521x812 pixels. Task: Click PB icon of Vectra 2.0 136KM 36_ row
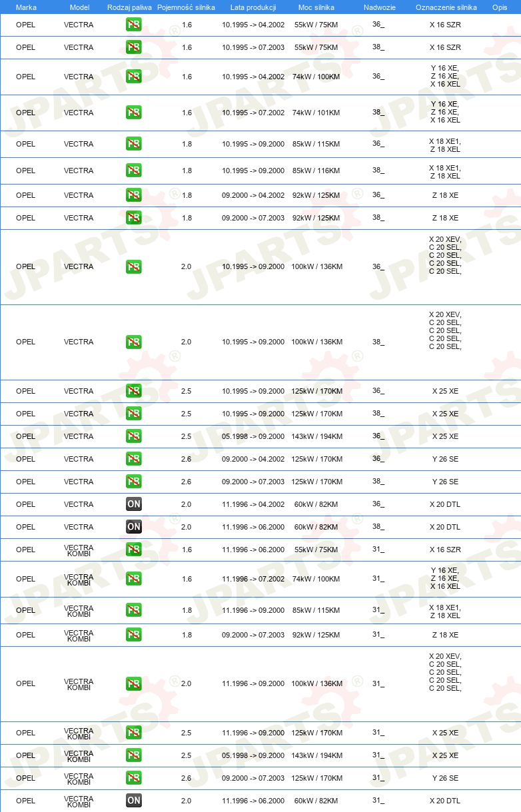(133, 266)
